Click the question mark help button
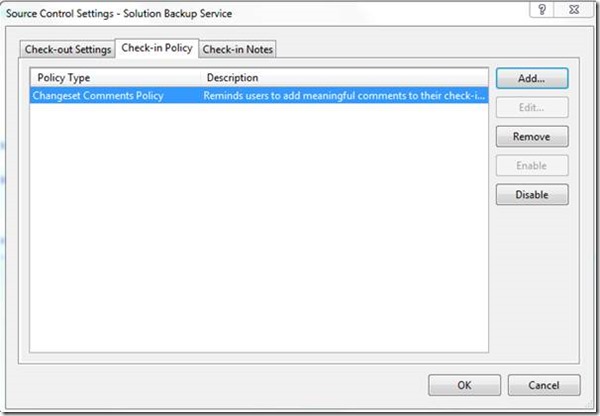 tap(541, 10)
